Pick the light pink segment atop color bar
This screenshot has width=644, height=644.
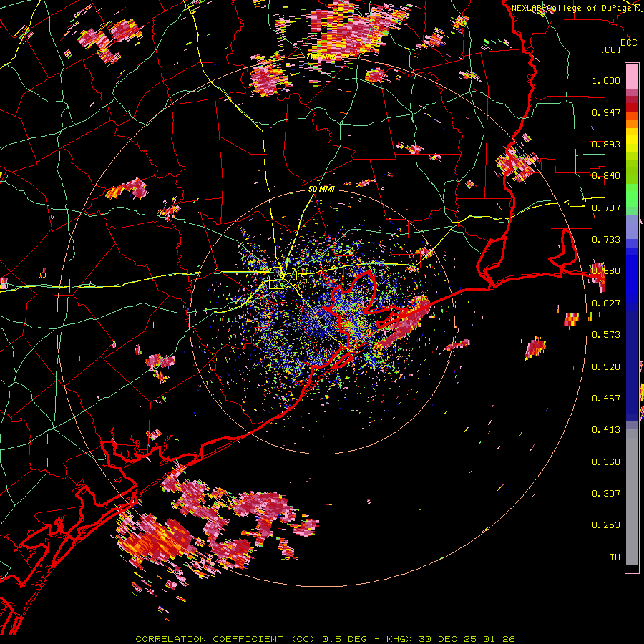[x=632, y=76]
